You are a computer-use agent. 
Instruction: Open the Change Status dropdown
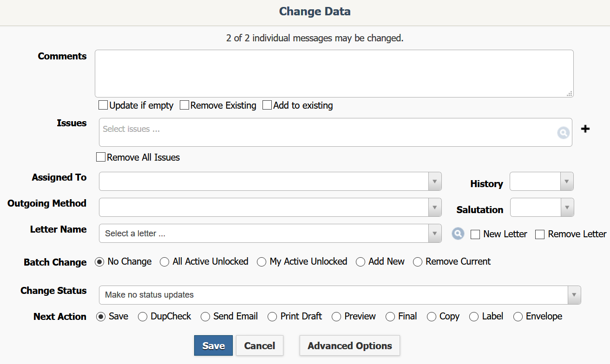(x=340, y=295)
